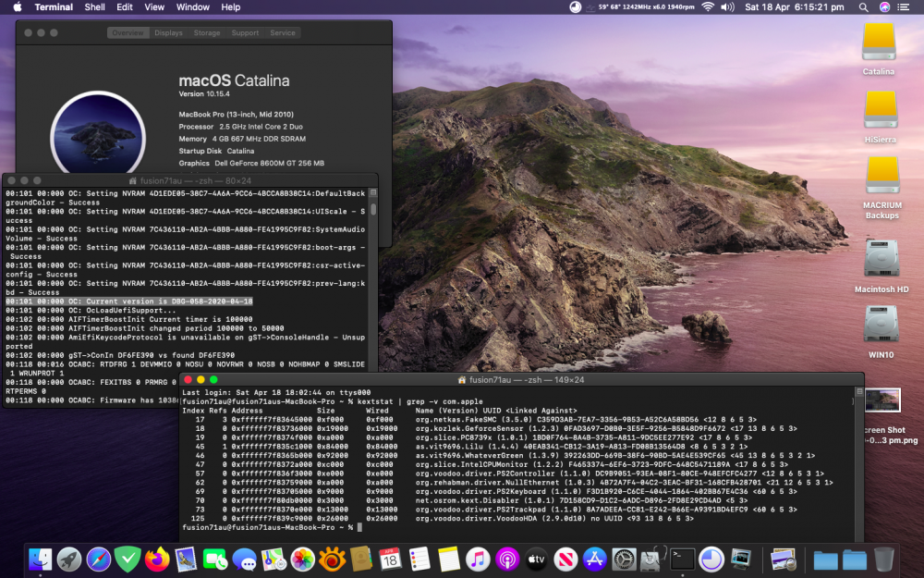Open News from the Dock
The height and width of the screenshot is (578, 924).
pos(565,560)
